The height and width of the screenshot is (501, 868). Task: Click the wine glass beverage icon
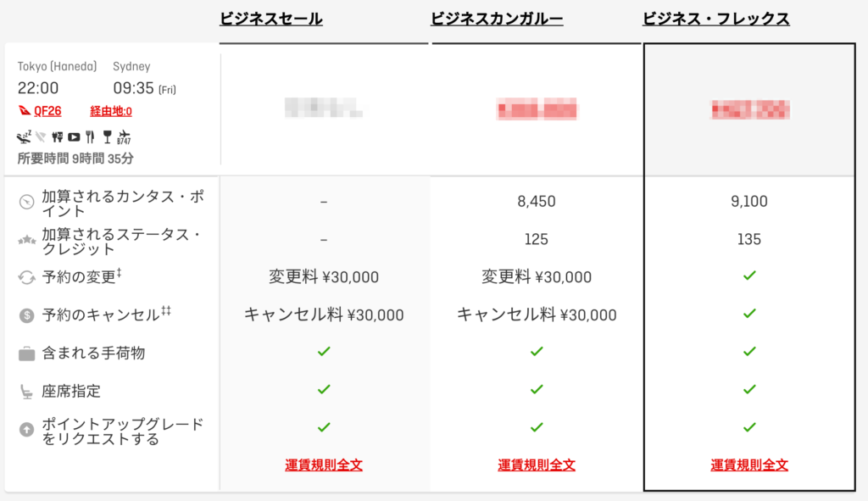pyautogui.click(x=108, y=136)
